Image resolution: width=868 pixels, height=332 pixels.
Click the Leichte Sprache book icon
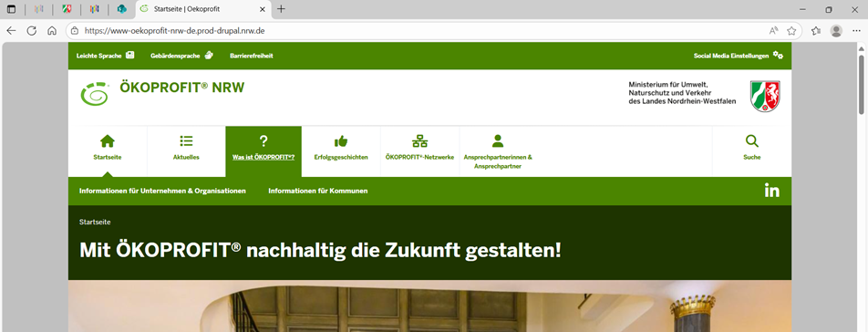(x=130, y=55)
